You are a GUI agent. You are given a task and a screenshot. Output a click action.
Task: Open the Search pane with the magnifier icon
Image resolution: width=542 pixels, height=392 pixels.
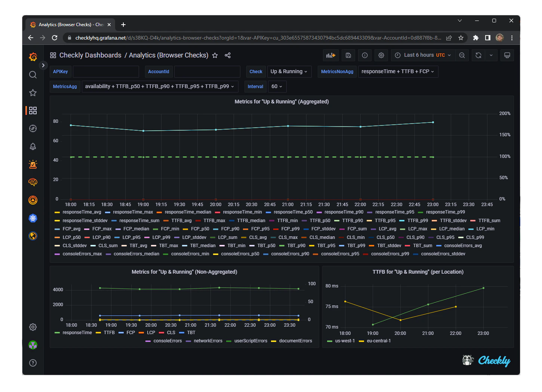tap(33, 75)
